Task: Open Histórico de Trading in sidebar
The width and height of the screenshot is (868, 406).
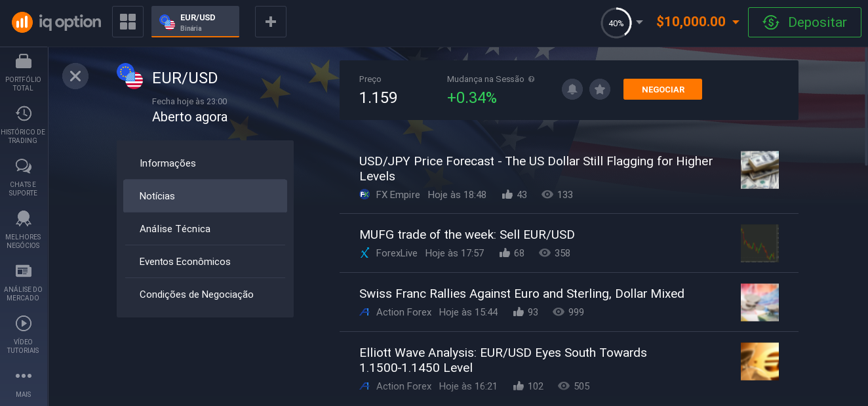Action: (24, 125)
